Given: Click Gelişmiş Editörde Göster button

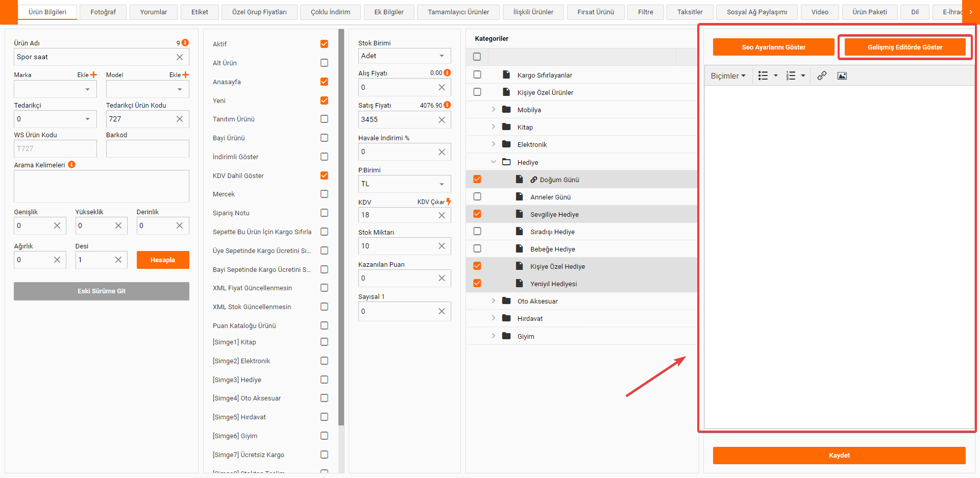Looking at the screenshot, I should coord(905,47).
